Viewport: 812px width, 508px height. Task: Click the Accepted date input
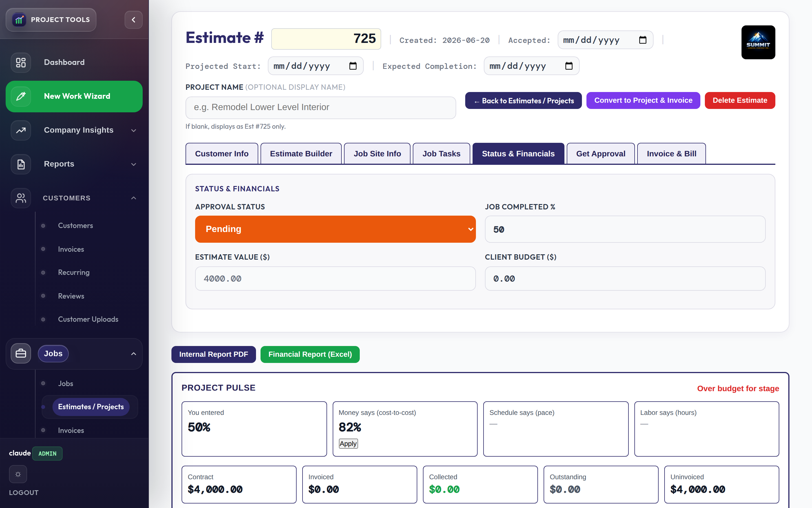(x=605, y=40)
